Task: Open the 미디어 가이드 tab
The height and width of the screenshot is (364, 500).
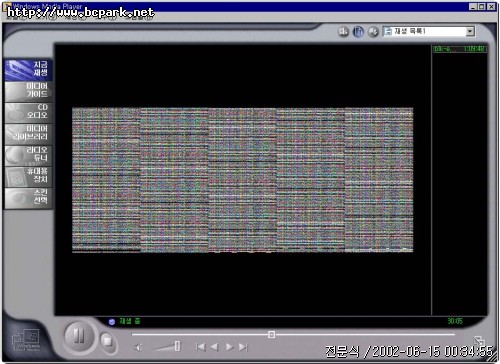Action: pos(29,91)
